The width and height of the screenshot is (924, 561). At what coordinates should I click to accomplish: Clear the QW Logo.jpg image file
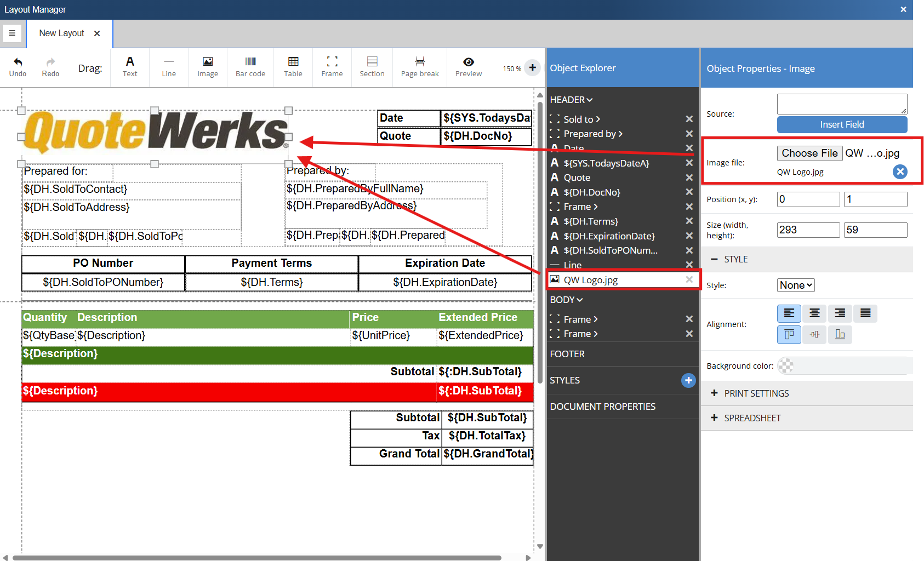coord(899,172)
